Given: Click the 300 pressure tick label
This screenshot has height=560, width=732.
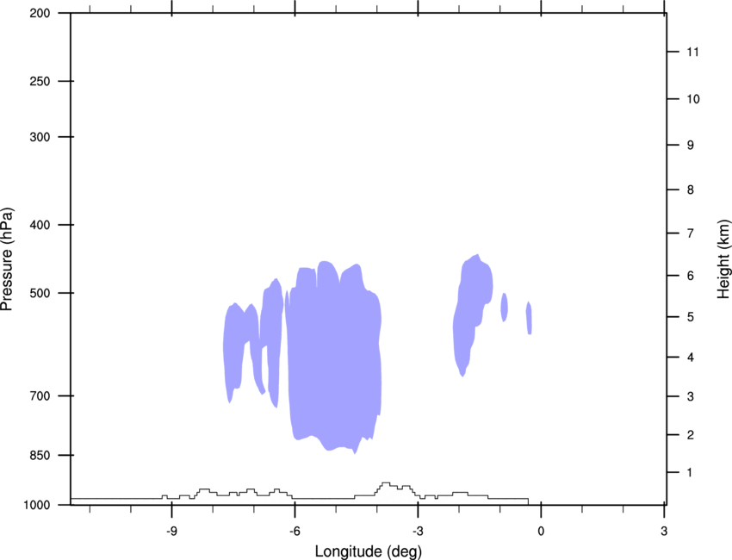Looking at the screenshot, I should click(x=40, y=137).
